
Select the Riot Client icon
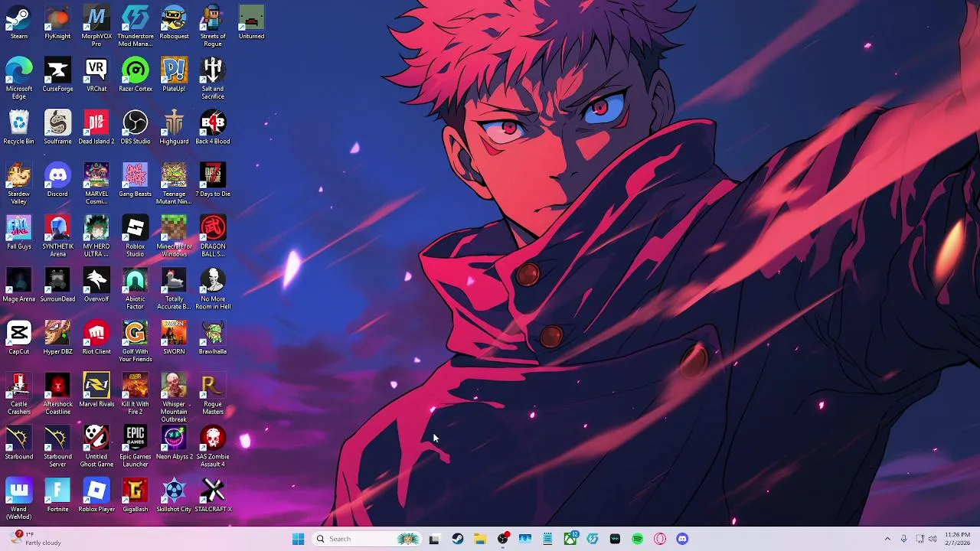pyautogui.click(x=96, y=337)
